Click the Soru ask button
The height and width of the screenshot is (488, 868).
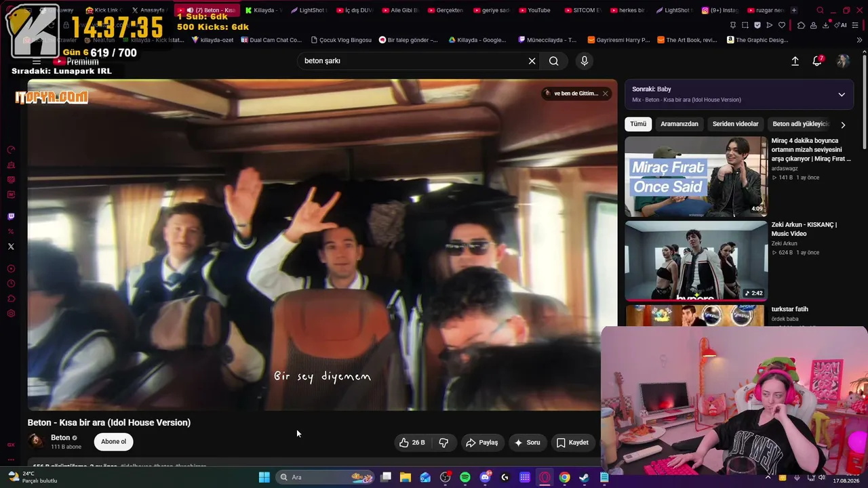tap(527, 443)
